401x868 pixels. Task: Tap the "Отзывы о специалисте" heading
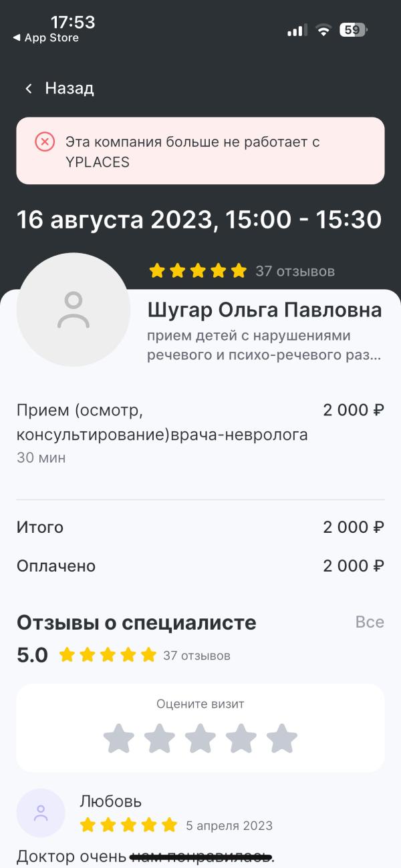[136, 623]
